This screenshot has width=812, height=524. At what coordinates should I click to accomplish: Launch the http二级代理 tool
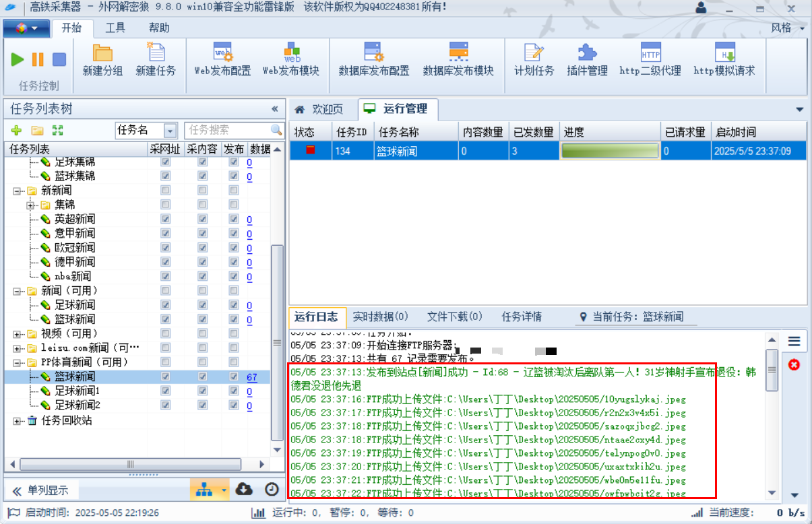[x=650, y=59]
